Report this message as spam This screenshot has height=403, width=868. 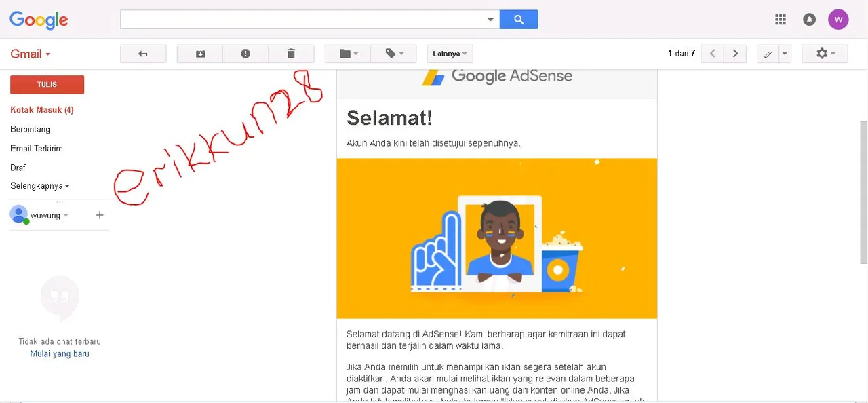pyautogui.click(x=245, y=54)
